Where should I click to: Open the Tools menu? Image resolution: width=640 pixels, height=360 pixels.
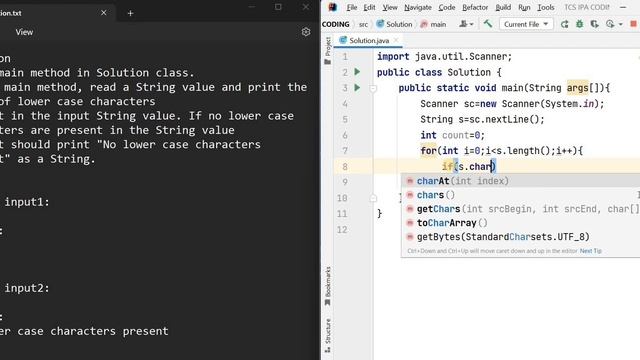tap(546, 7)
